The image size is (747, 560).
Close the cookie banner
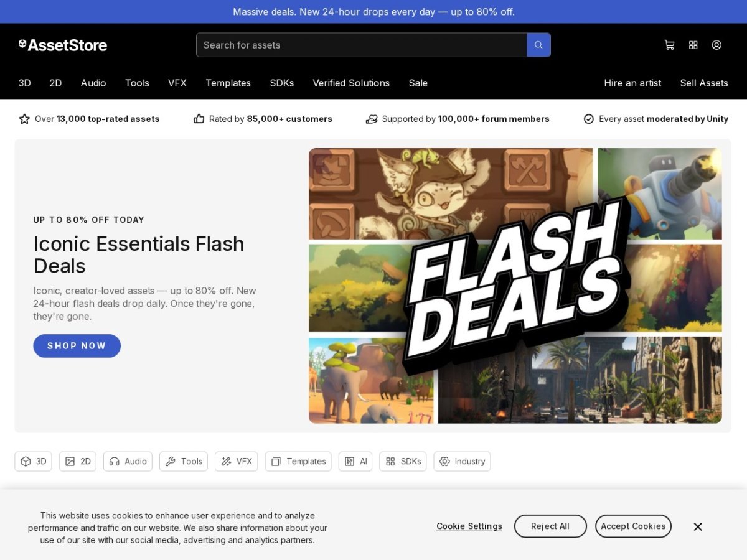pos(698,526)
